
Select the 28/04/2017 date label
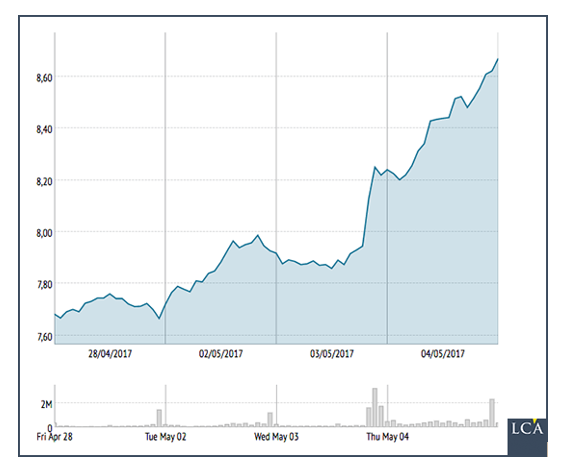110,353
